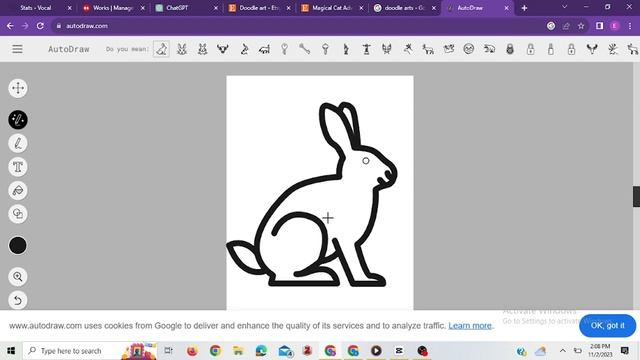Select the freehand Draw tool
Viewport: 640px width, 360px height.
pyautogui.click(x=18, y=143)
